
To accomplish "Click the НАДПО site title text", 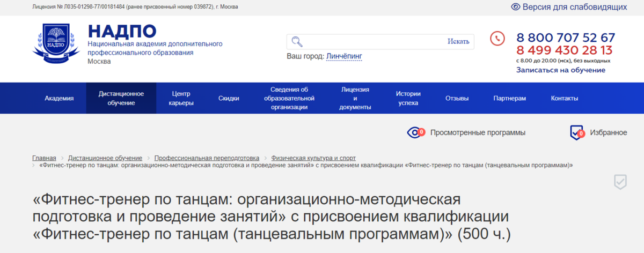I will tap(122, 31).
